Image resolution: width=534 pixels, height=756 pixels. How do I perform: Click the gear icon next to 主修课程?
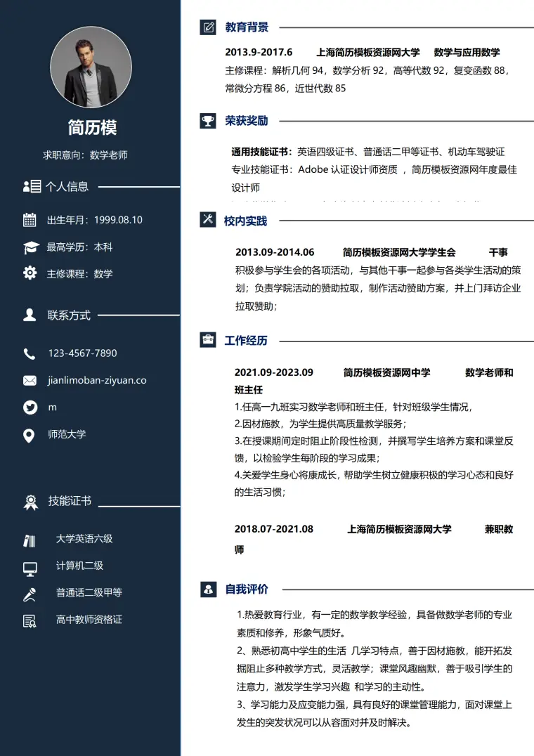point(30,273)
